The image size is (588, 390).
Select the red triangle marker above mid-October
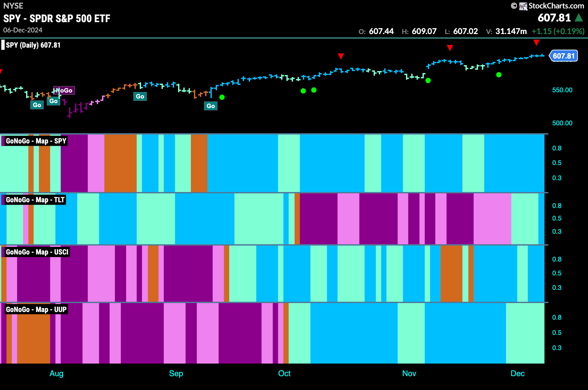click(341, 56)
